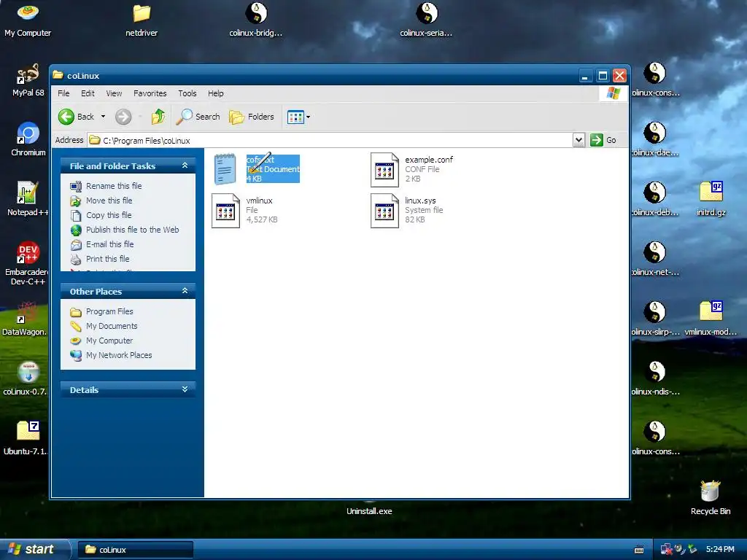Viewport: 747px width, 560px height.
Task: Open the View menu
Action: coord(114,93)
